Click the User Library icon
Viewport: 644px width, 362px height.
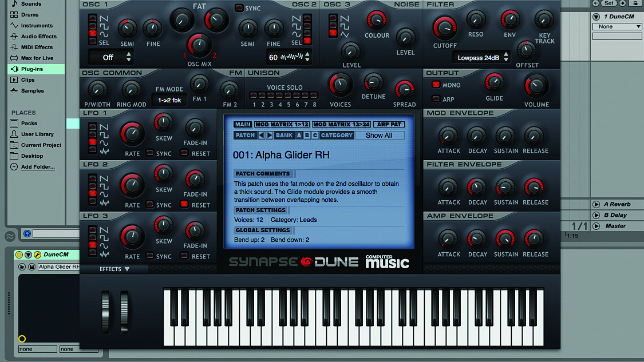pyautogui.click(x=14, y=134)
